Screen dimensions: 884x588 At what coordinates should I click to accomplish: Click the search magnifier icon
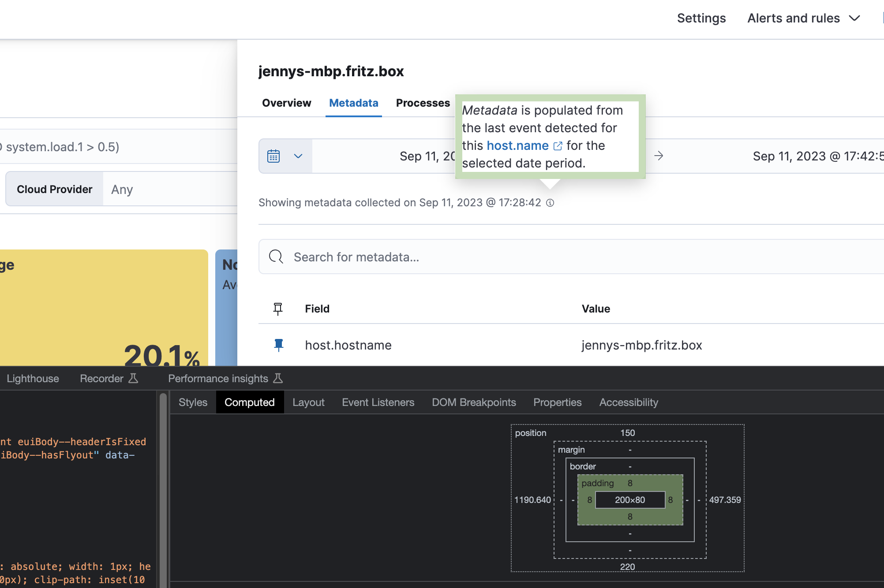276,257
